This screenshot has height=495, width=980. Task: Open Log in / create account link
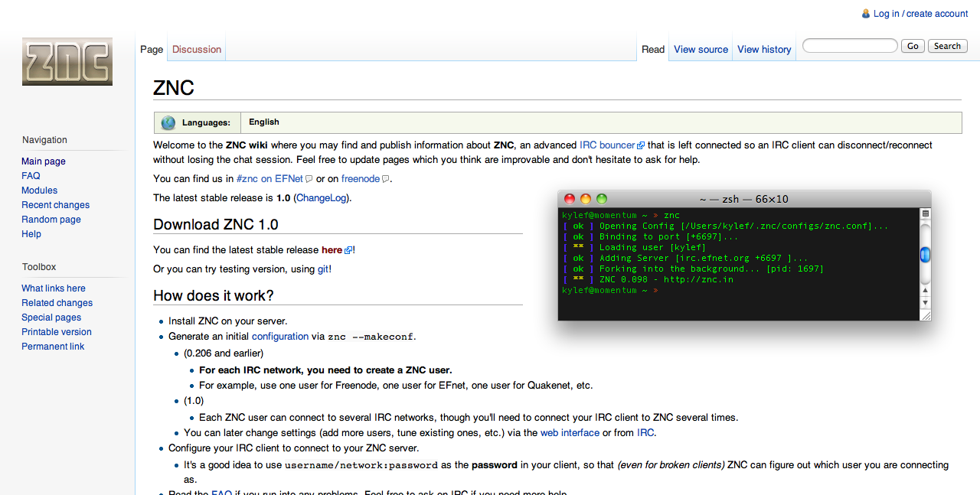click(921, 14)
